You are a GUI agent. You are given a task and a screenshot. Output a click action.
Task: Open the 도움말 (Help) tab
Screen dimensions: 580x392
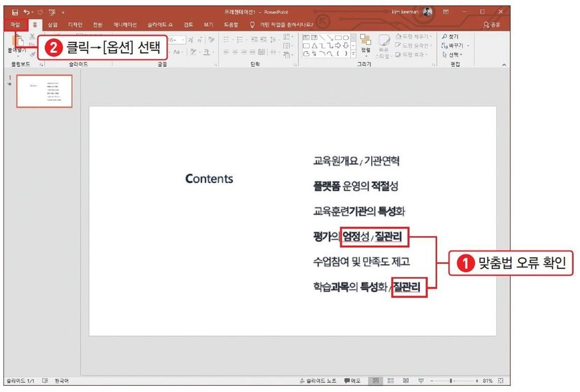(x=231, y=24)
